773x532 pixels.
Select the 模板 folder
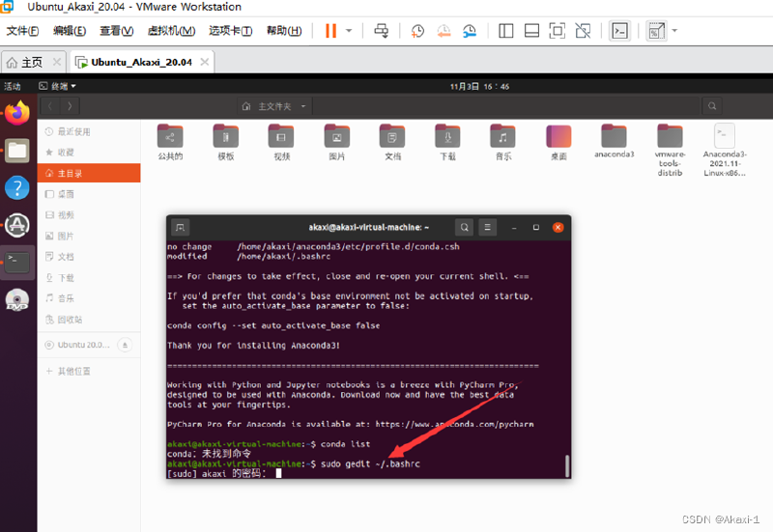226,142
